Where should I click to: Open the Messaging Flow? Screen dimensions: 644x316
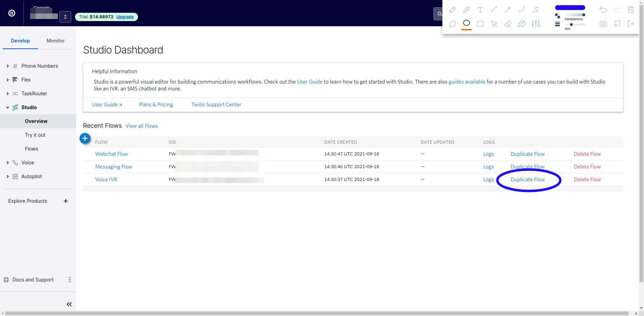tap(114, 167)
